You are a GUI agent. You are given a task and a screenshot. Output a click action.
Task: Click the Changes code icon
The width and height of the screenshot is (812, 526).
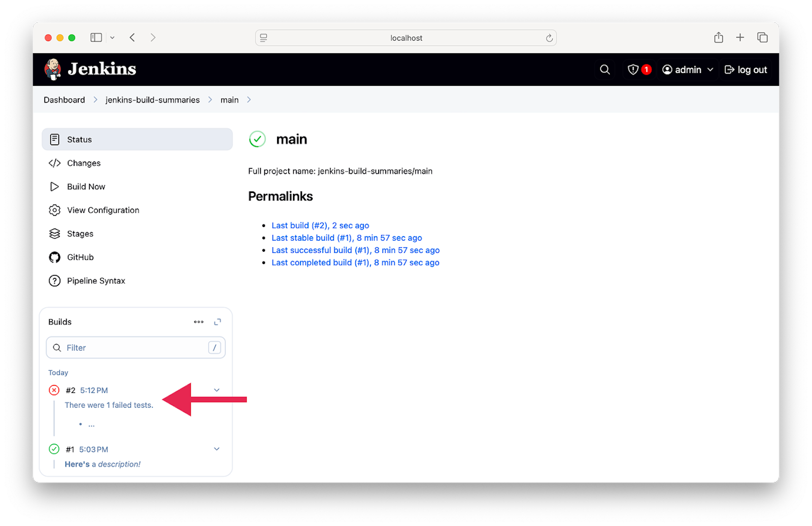click(54, 163)
